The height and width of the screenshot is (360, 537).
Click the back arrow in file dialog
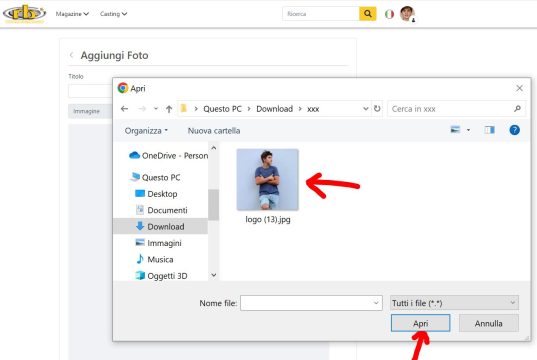coord(124,109)
